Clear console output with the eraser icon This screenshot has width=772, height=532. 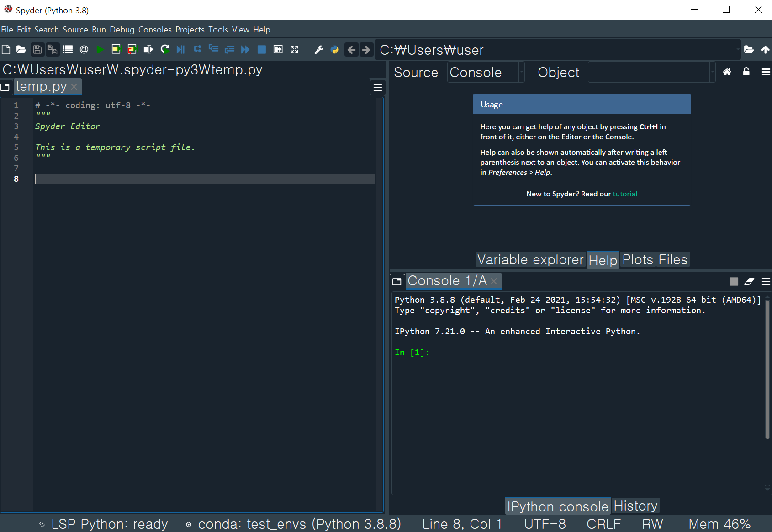(x=749, y=281)
